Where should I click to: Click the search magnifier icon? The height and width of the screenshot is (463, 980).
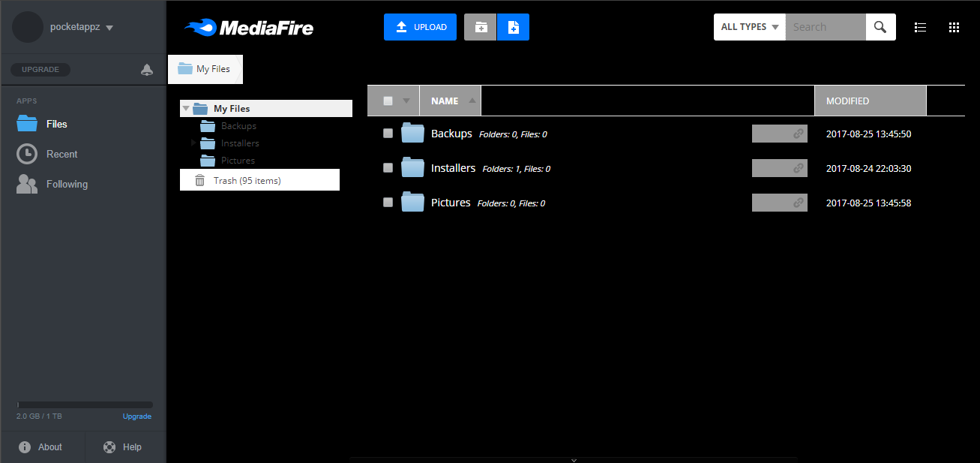tap(880, 26)
